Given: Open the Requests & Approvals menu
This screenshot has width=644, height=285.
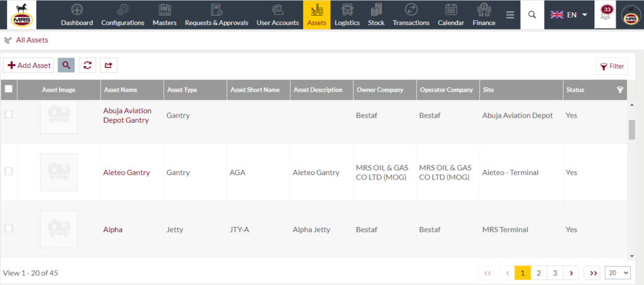Looking at the screenshot, I should 216,15.
